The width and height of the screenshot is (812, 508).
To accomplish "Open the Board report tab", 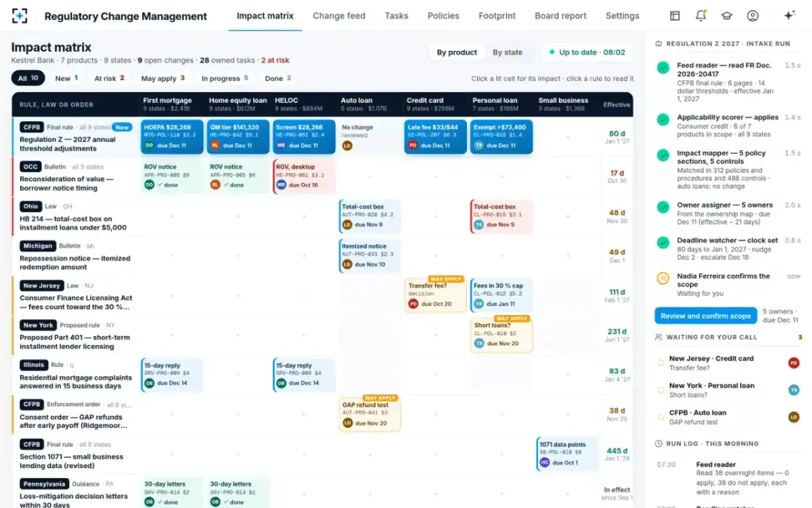I will coord(561,16).
